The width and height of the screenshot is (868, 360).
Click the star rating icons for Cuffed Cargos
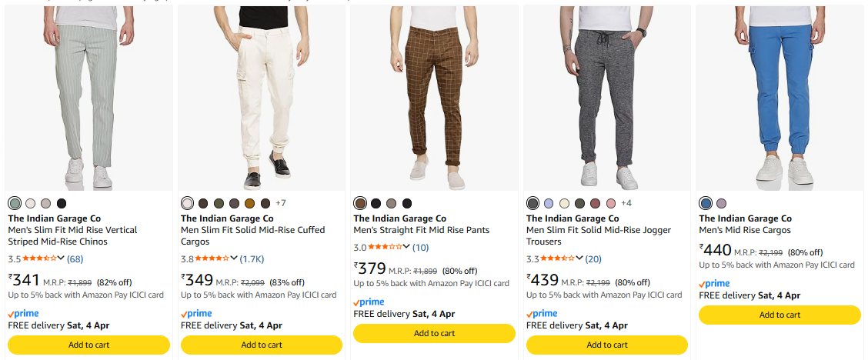(212, 258)
